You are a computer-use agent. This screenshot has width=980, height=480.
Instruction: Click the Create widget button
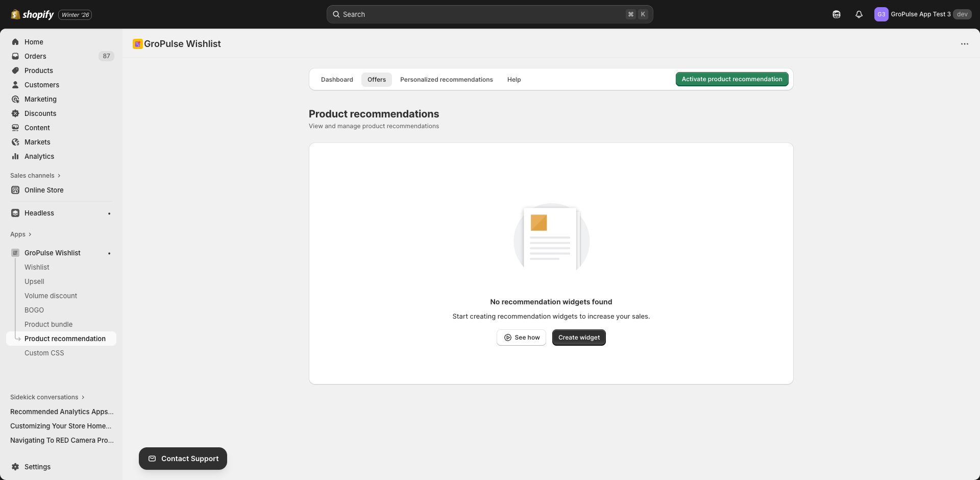(x=578, y=338)
